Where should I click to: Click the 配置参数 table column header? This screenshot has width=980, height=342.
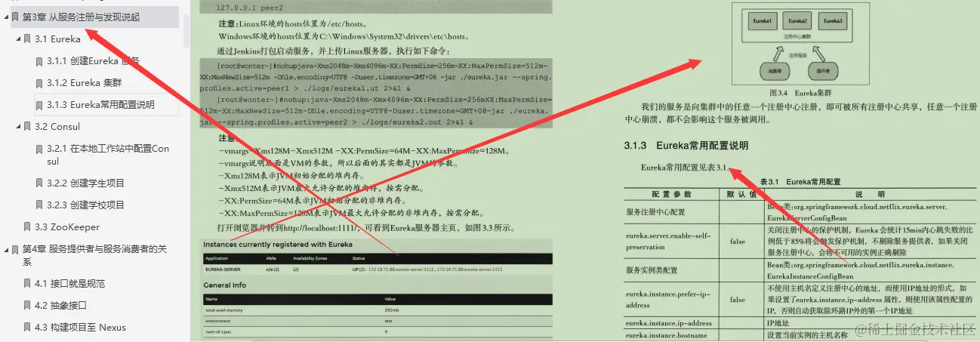click(x=671, y=194)
